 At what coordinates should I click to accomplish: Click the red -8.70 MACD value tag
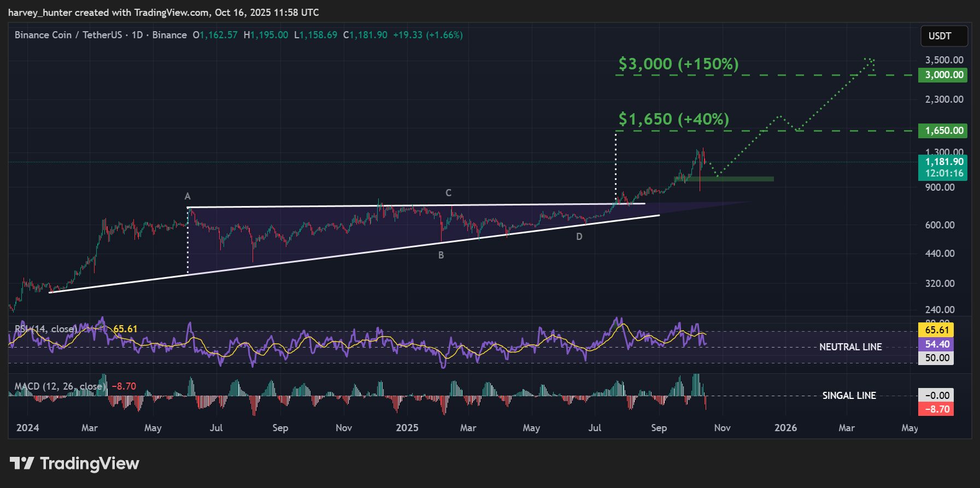coord(936,409)
